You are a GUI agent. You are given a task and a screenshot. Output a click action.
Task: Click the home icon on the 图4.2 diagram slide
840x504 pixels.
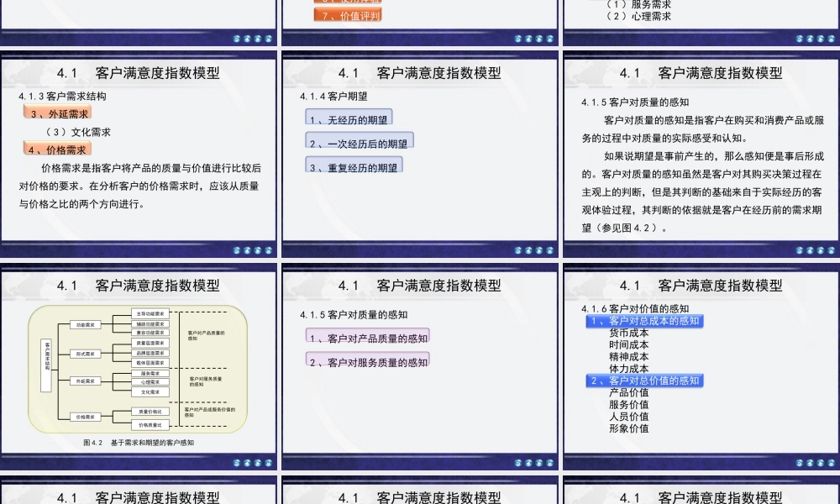point(238,461)
